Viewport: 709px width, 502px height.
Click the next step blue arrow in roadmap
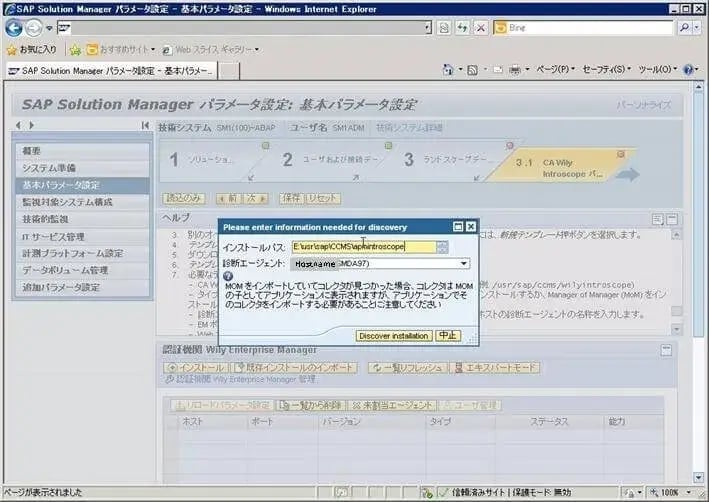[x=628, y=174]
